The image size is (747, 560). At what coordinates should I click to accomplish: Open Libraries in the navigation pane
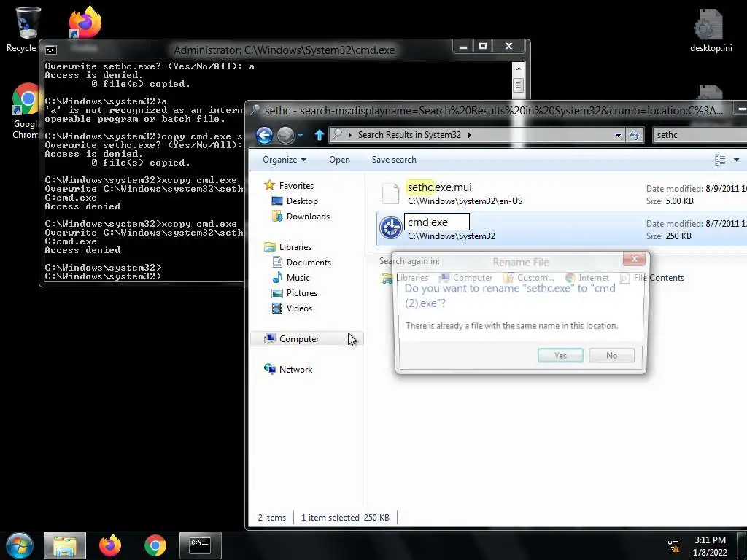(295, 246)
